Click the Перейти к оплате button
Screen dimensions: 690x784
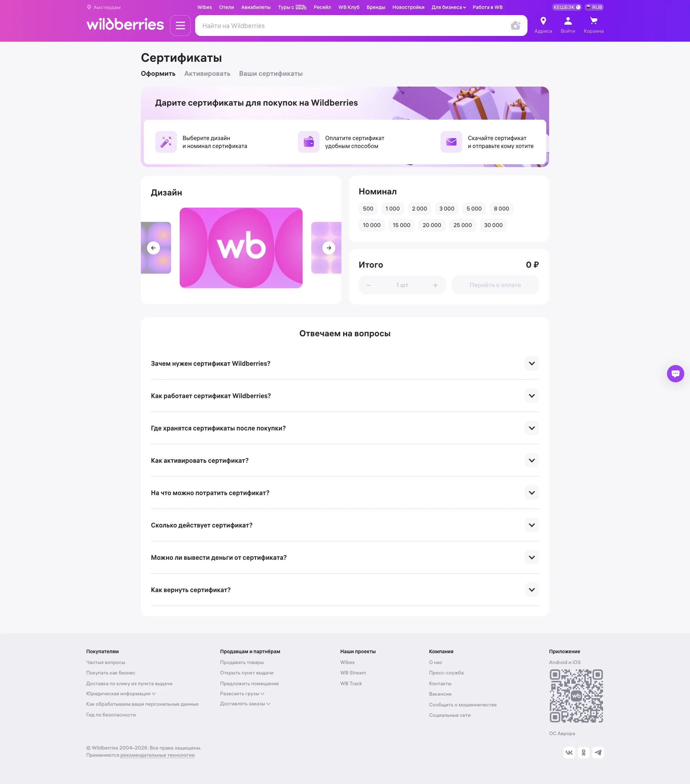click(x=495, y=285)
